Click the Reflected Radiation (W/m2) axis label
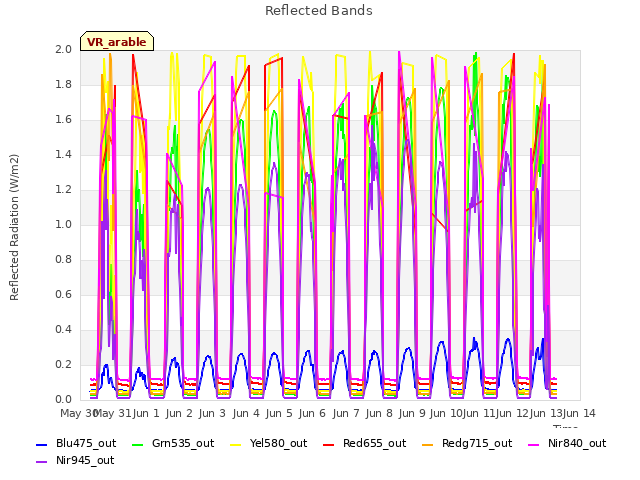This screenshot has width=640, height=480. [14, 227]
